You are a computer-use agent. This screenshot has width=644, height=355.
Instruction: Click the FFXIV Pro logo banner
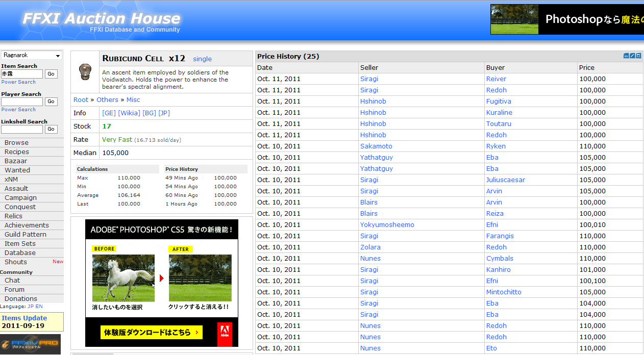pyautogui.click(x=30, y=344)
